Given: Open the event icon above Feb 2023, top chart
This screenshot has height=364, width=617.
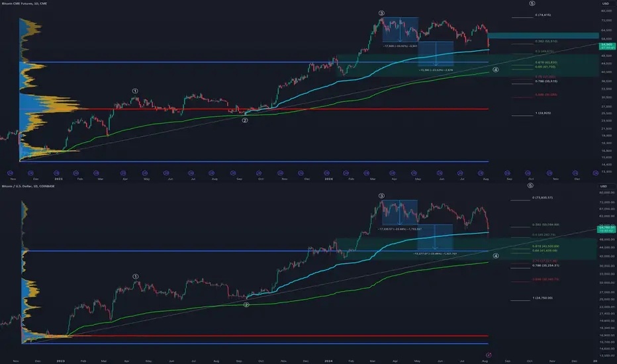Looking at the screenshot, I should tap(76, 173).
